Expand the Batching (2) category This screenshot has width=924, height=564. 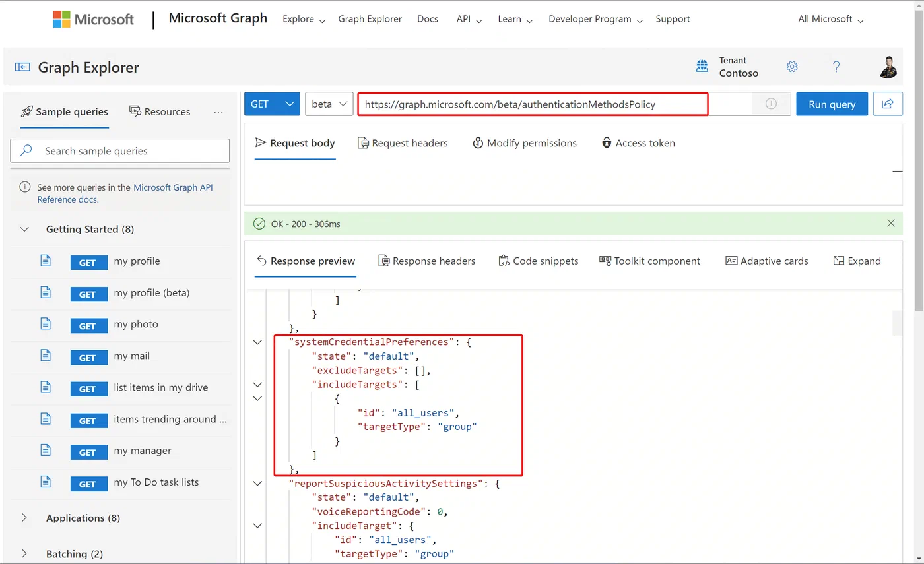point(24,554)
